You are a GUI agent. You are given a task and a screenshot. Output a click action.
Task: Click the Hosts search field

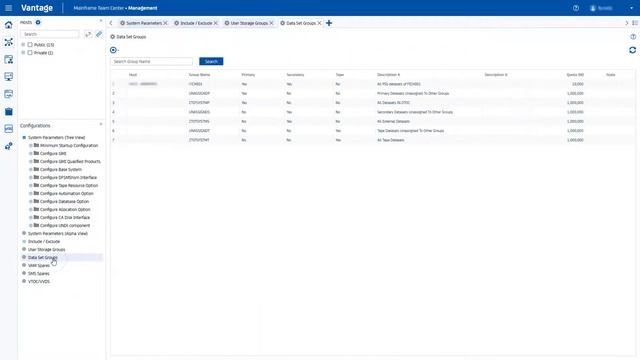click(50, 34)
